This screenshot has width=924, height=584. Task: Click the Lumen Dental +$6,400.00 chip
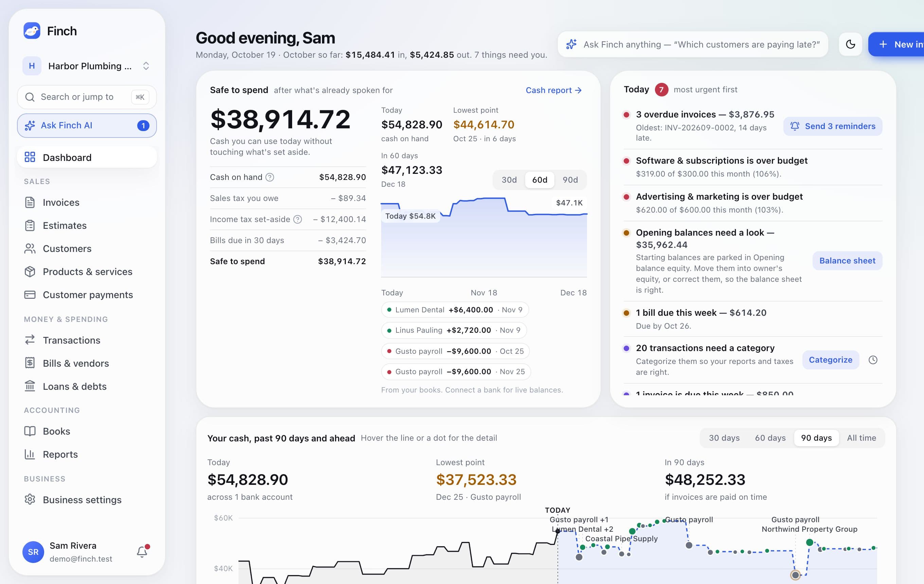(x=455, y=310)
